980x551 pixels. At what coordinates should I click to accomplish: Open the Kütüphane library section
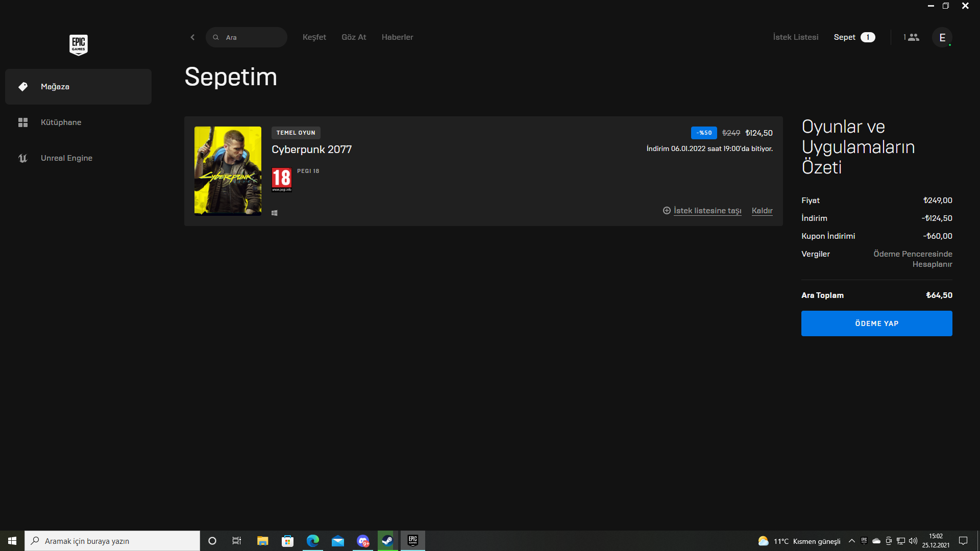click(x=78, y=122)
